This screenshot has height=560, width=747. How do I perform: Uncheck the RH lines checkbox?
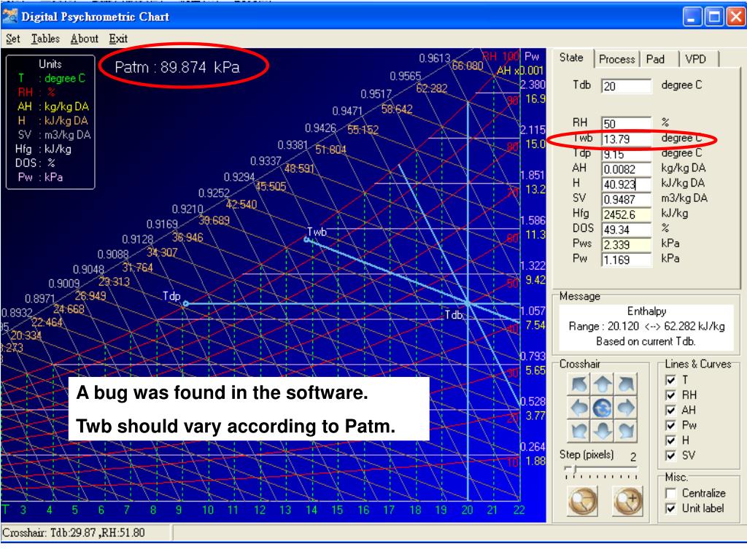(670, 395)
